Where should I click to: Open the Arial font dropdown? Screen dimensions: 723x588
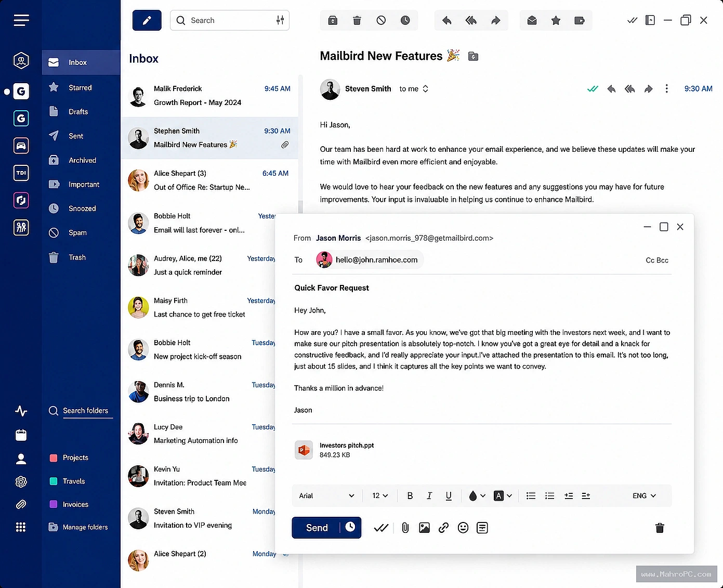[326, 496]
